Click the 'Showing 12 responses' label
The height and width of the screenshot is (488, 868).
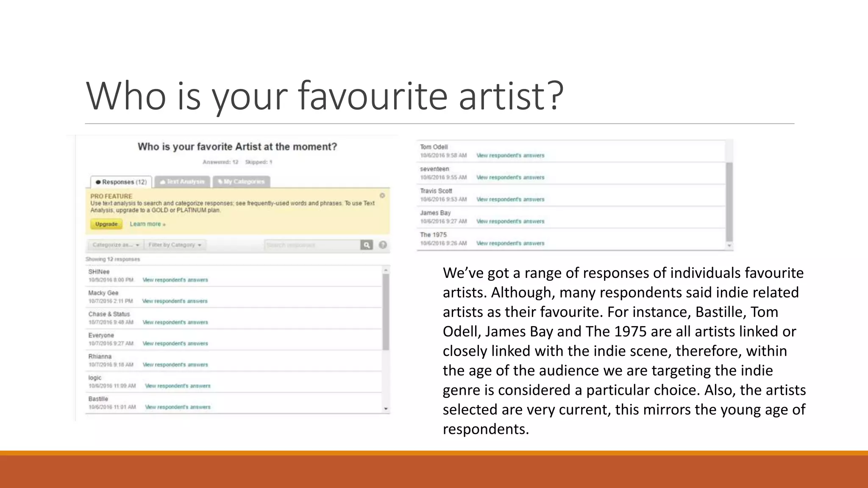(x=113, y=259)
